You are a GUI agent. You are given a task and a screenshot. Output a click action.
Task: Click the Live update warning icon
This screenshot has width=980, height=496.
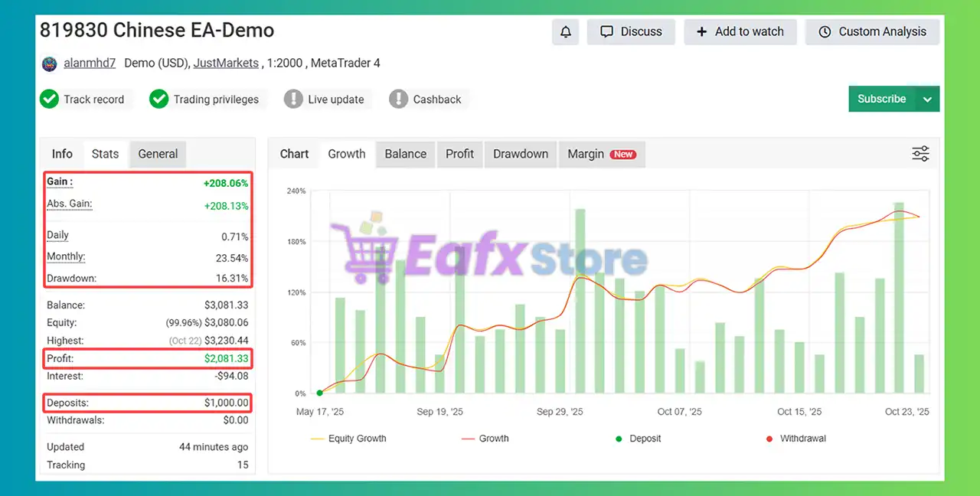pos(293,100)
